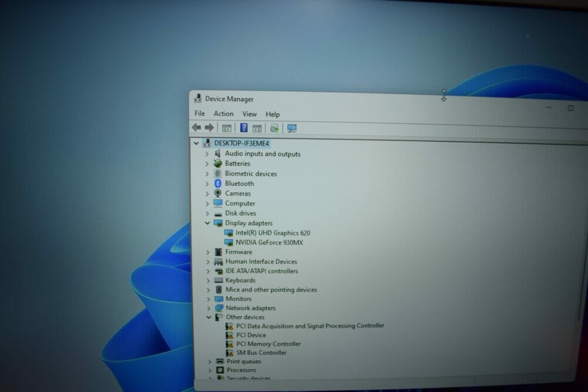Open the Action menu
The height and width of the screenshot is (392, 588).
[x=223, y=113]
